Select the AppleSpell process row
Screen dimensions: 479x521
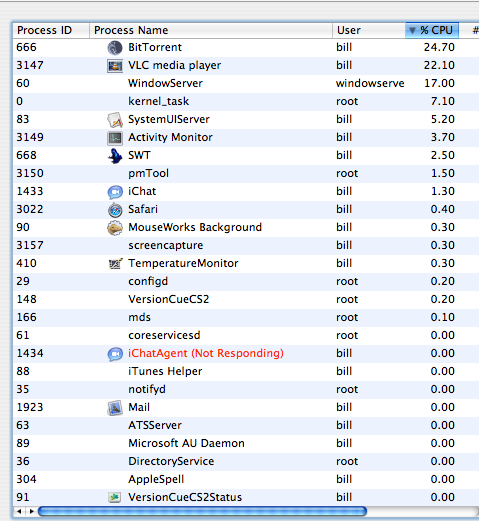246,479
